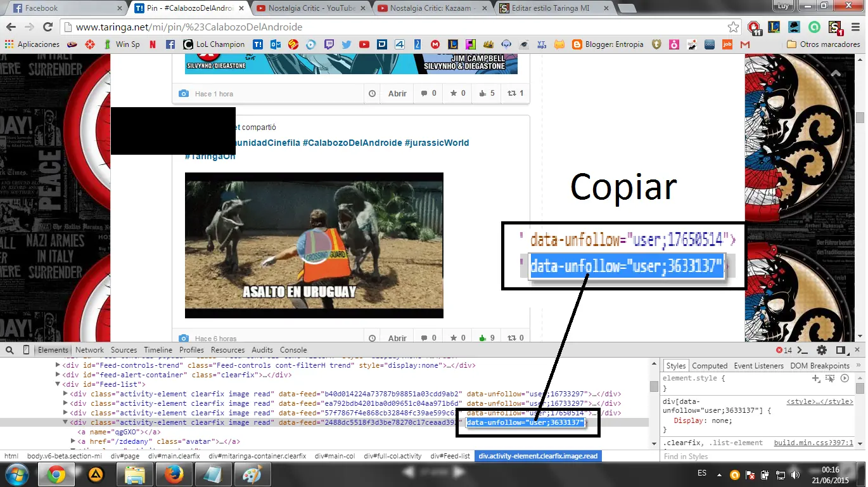The image size is (868, 487).
Task: Switch to the Timeline tab in DevTools
Action: click(158, 350)
